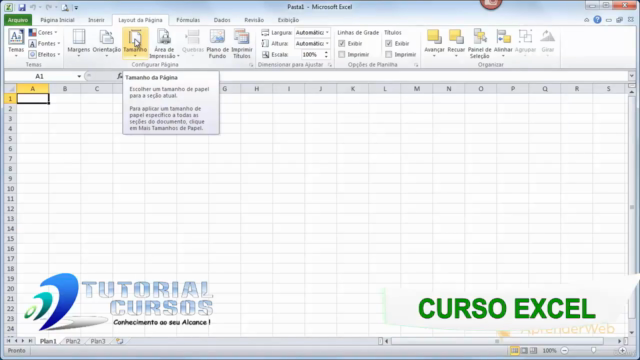Image resolution: width=640 pixels, height=360 pixels.
Task: Click the Girar rotate icon
Action: [x=547, y=37]
